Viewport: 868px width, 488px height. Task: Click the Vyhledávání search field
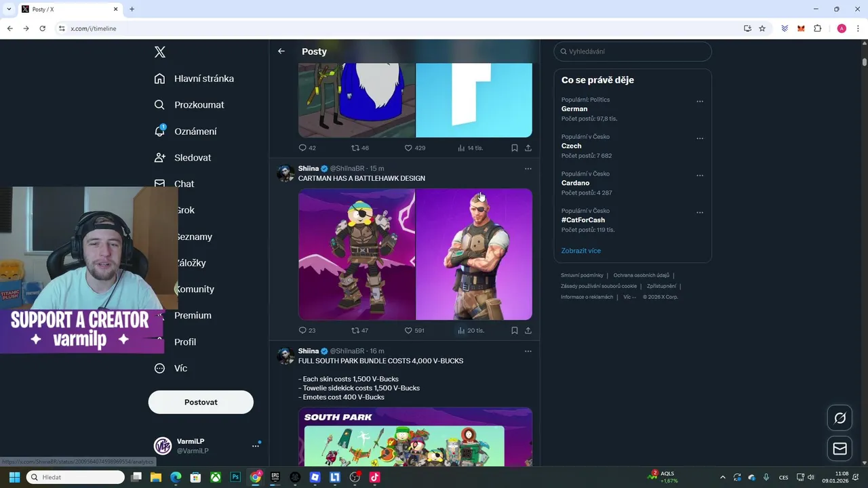point(633,52)
